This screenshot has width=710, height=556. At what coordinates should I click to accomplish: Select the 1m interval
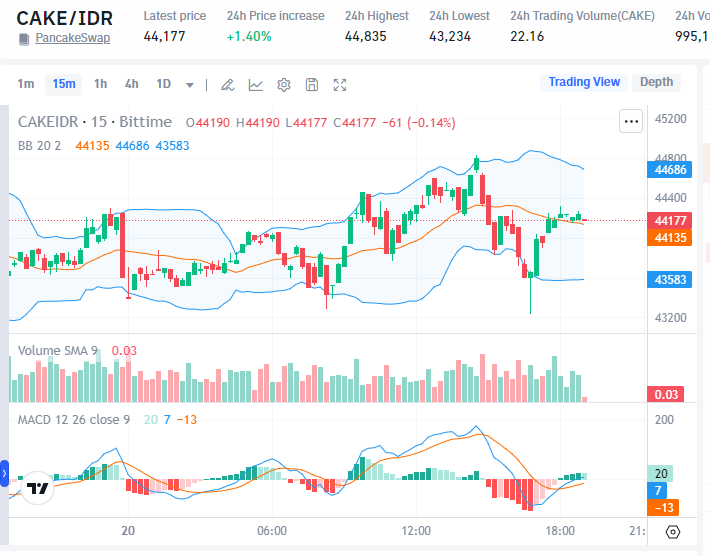point(26,84)
